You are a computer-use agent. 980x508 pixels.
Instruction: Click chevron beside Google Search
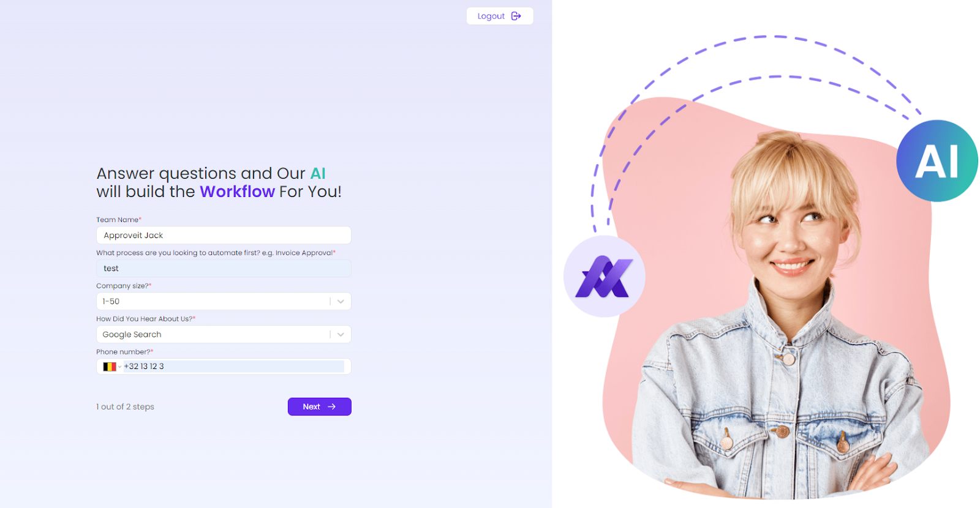pos(341,334)
